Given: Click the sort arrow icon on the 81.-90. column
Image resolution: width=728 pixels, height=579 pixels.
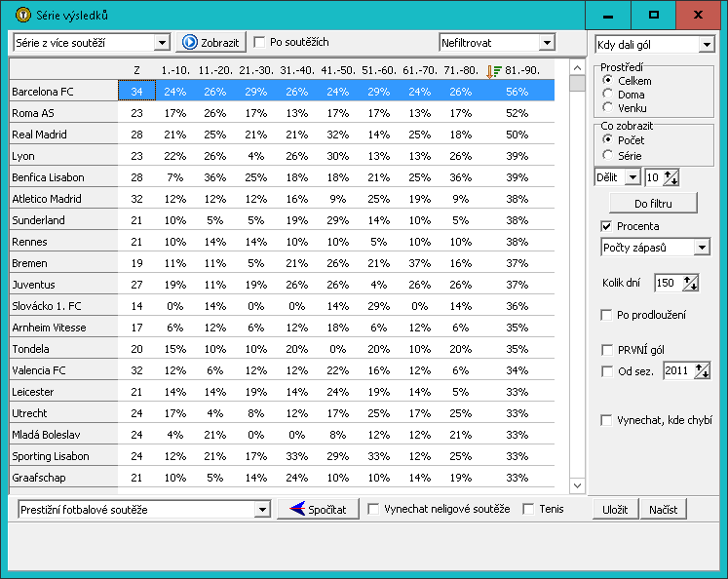Looking at the screenshot, I should (493, 71).
